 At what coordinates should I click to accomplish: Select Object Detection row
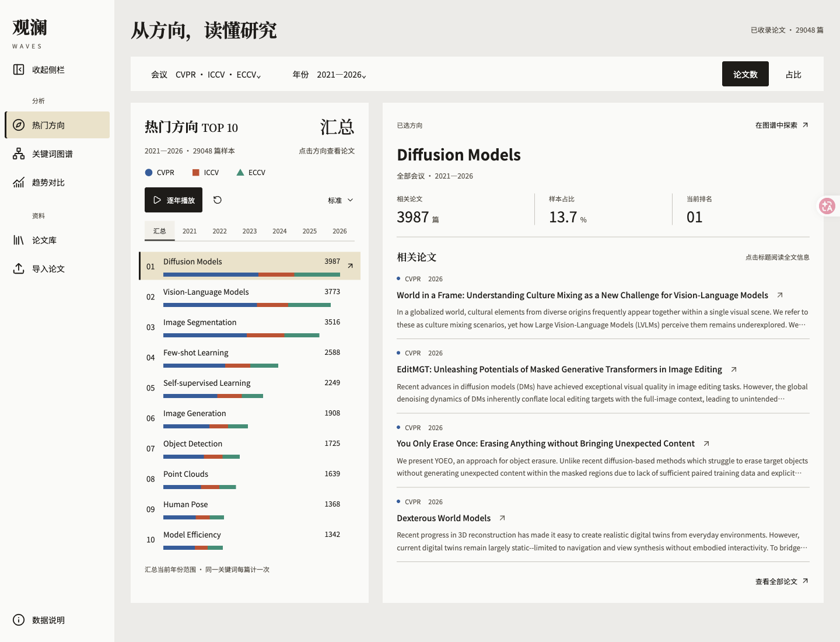(x=250, y=448)
